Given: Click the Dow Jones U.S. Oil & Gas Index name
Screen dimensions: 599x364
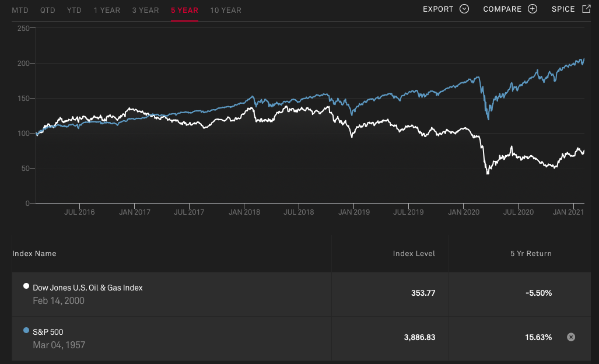Looking at the screenshot, I should [87, 288].
